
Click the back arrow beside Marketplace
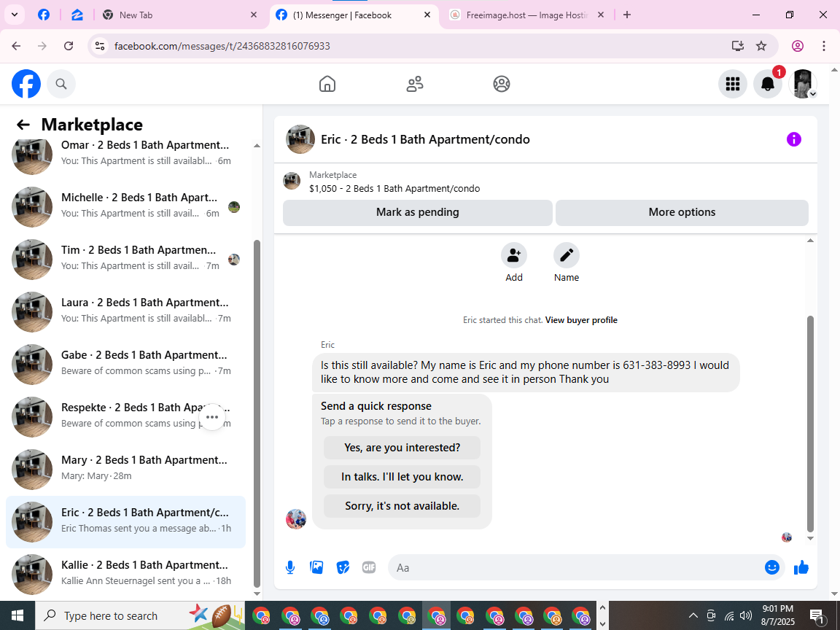pyautogui.click(x=23, y=125)
